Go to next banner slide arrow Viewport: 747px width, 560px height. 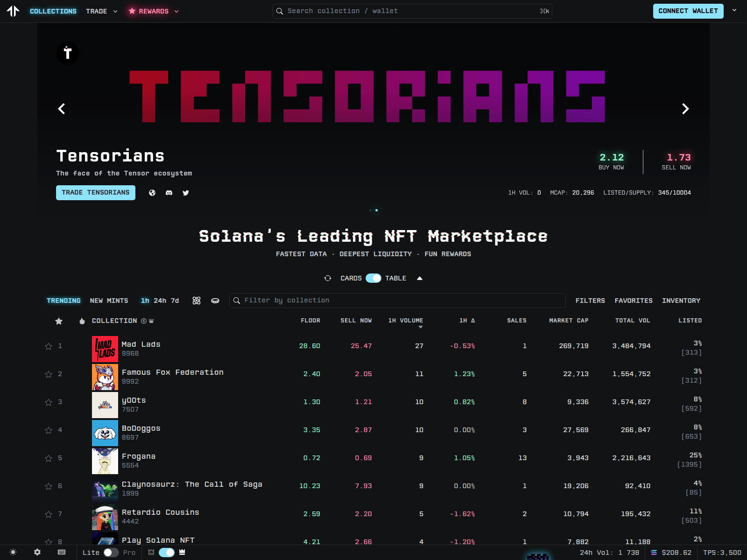coord(685,109)
